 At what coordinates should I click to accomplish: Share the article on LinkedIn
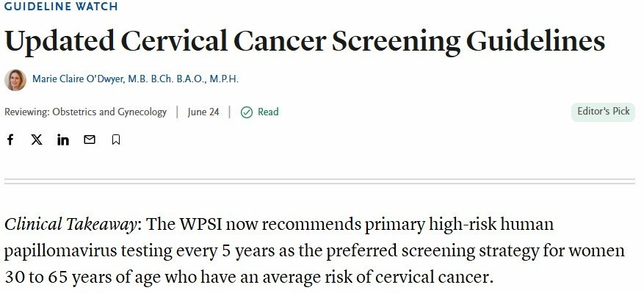[x=63, y=140]
